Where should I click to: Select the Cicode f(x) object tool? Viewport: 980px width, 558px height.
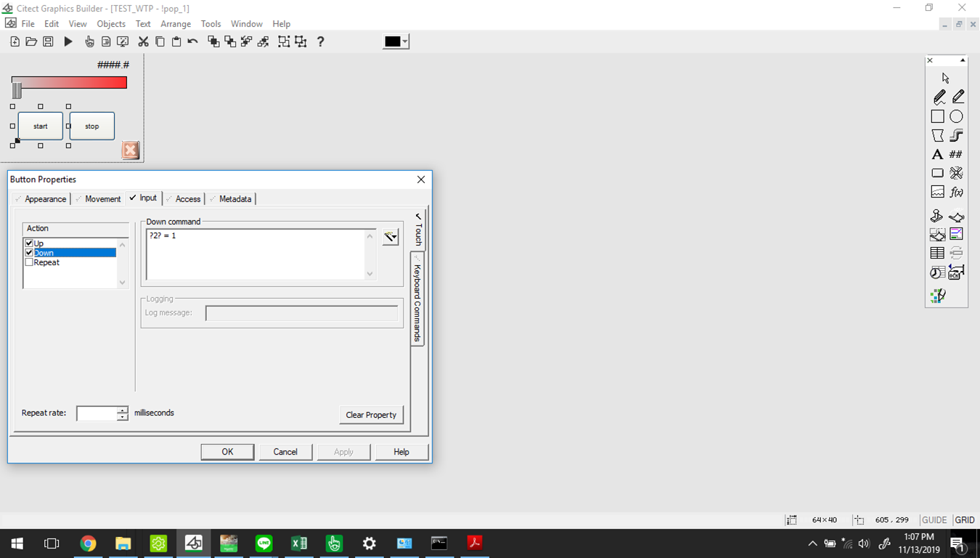click(x=957, y=192)
